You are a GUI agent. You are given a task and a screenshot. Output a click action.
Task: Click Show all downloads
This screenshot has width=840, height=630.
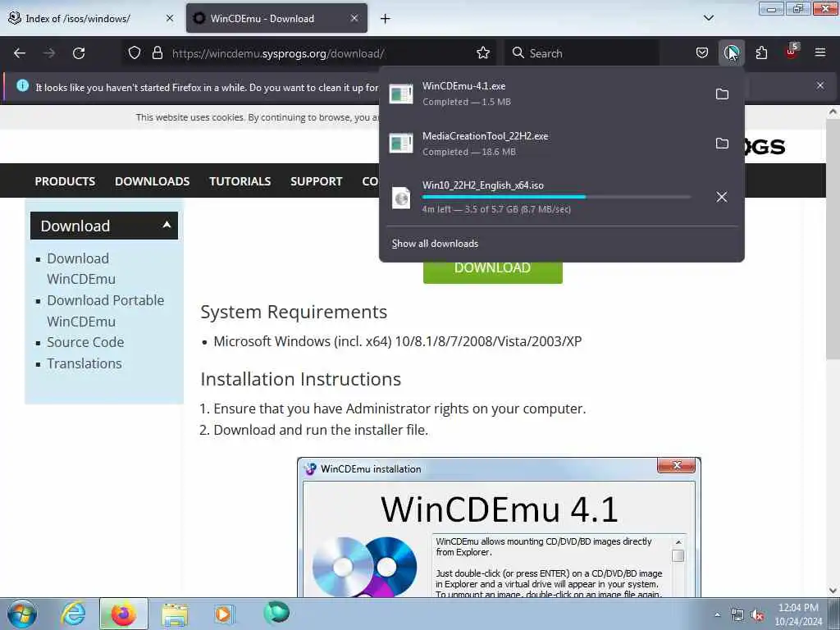pos(435,244)
